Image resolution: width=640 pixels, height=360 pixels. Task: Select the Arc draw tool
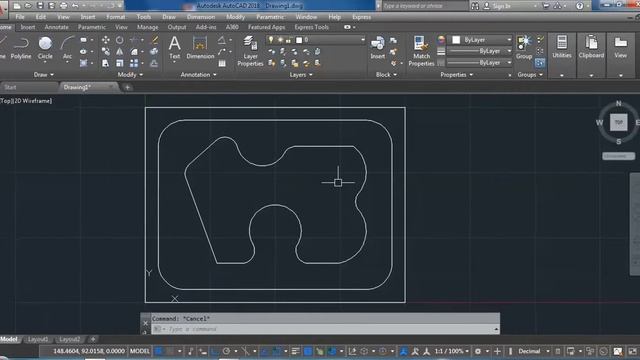point(67,48)
